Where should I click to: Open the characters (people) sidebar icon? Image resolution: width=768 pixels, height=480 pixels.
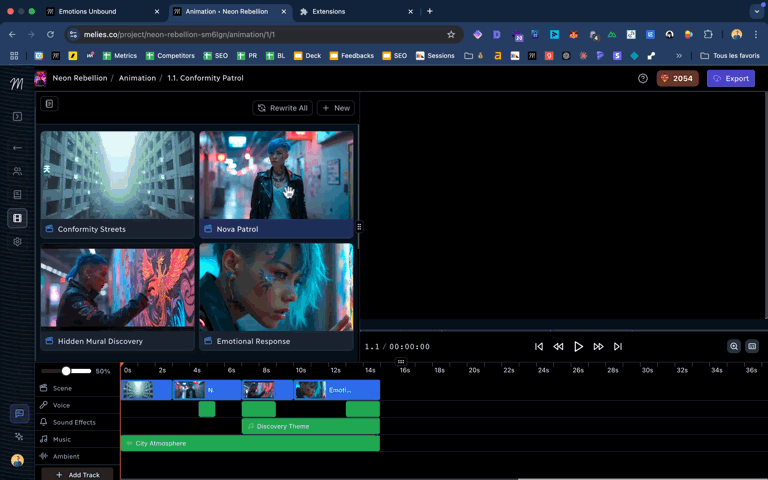tap(17, 171)
